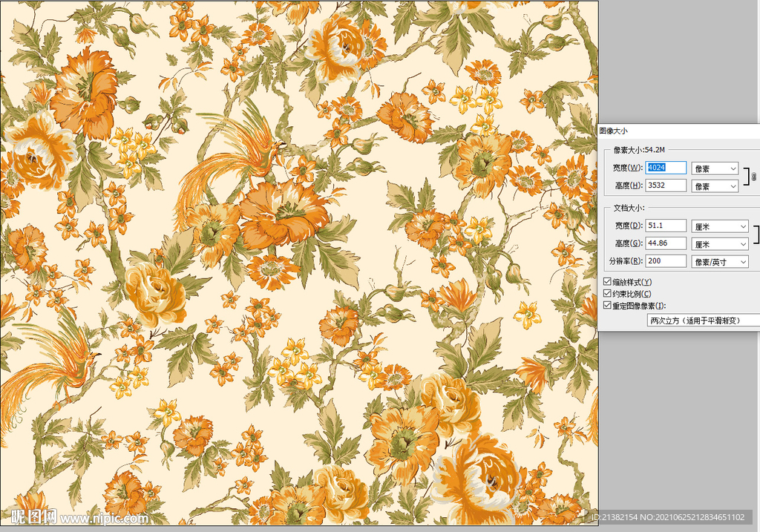The image size is (760, 532).
Task: Toggle the 缩放样式 (Scale Styles) checkbox
Action: (609, 282)
